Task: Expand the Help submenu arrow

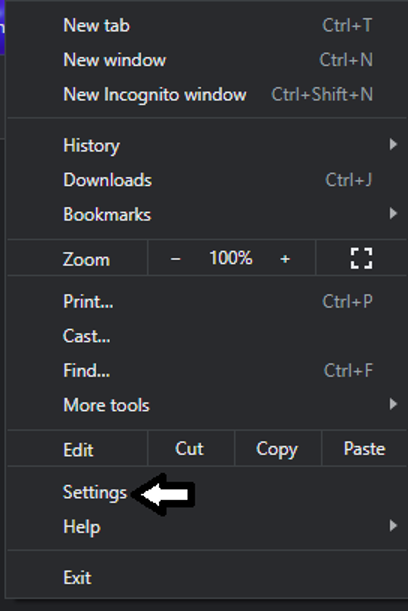Action: click(x=393, y=526)
